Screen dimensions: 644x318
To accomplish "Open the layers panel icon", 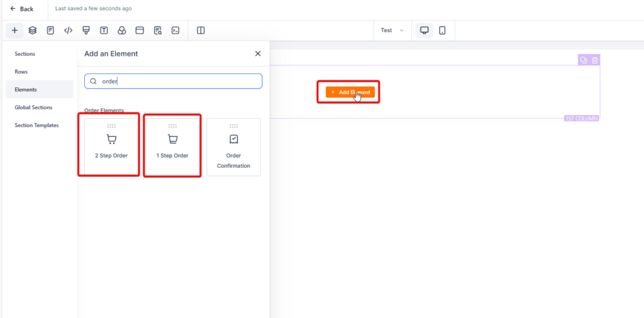I will [x=33, y=30].
